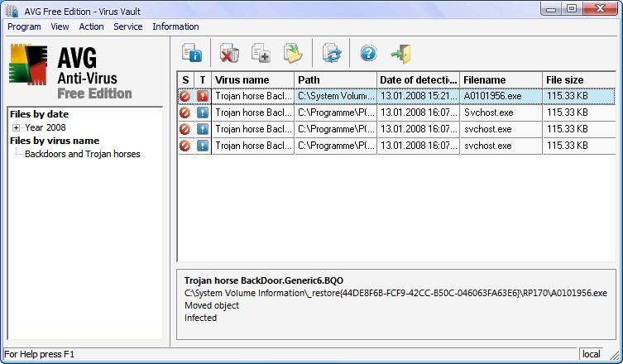Sort by the File size column
The image size is (623, 364).
tap(579, 80)
